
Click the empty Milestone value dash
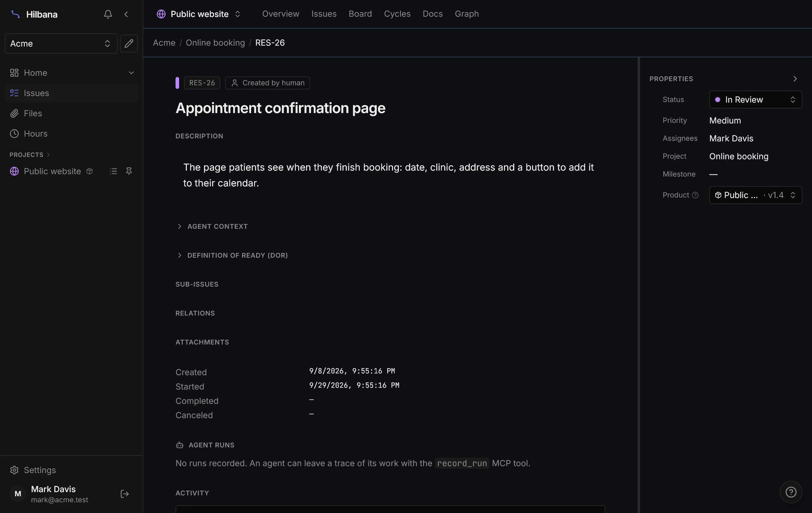coord(713,174)
